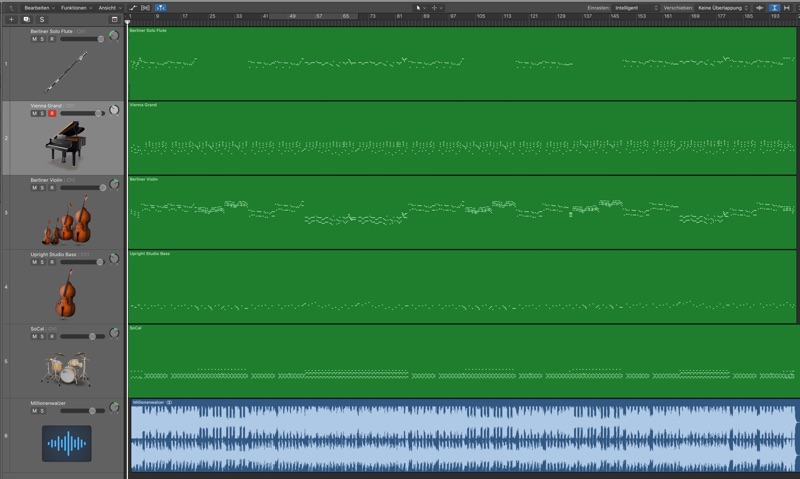Screen dimensions: 800x479
Task: Disable record on Vienna Grand track
Action: pos(52,113)
